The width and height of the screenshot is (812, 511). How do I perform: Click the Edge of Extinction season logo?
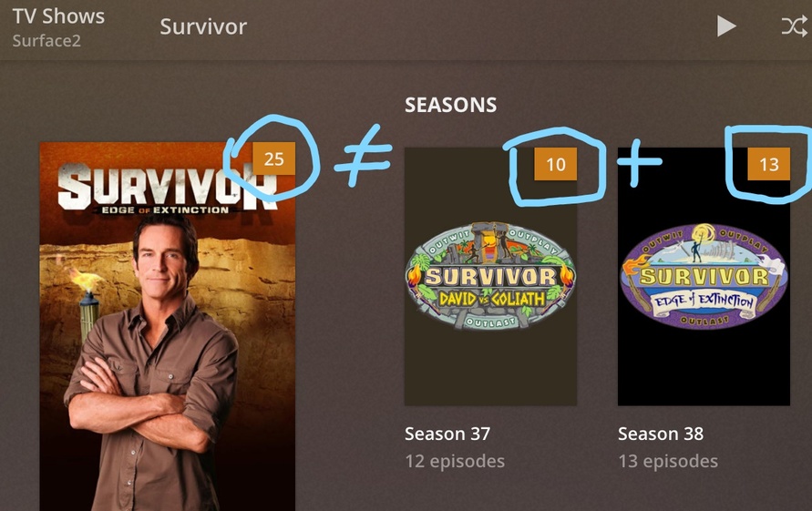pos(704,276)
